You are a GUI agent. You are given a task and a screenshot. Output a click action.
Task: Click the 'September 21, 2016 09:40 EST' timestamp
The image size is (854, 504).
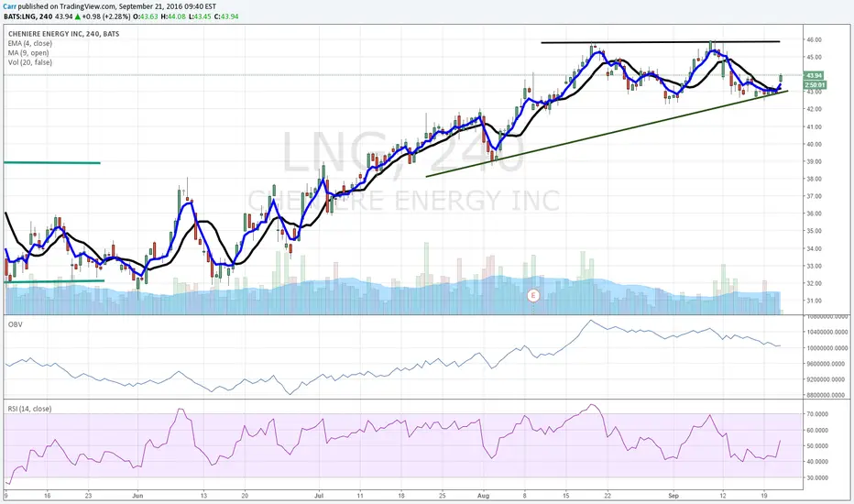168,6
